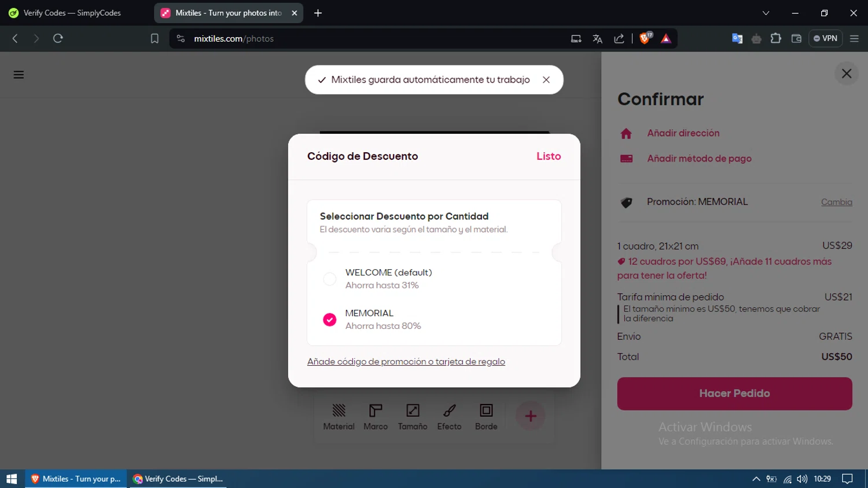
Task: Click the screen cast icon in address bar
Action: point(576,39)
